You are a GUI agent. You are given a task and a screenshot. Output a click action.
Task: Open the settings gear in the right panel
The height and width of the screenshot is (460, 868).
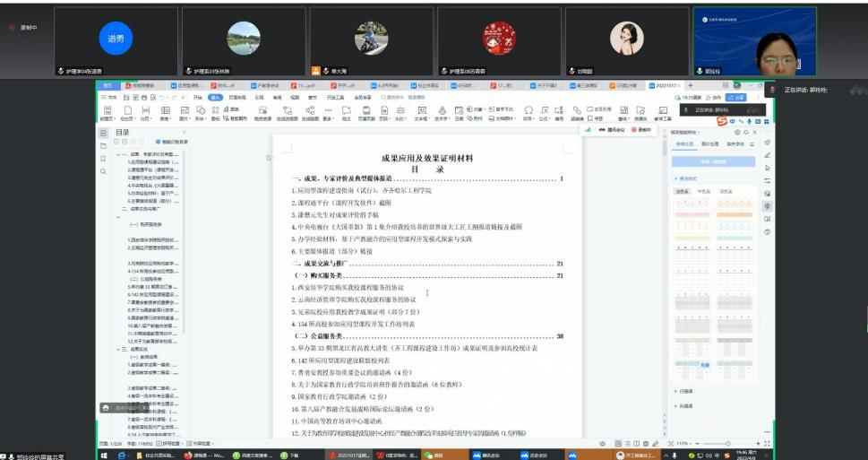tap(737, 132)
